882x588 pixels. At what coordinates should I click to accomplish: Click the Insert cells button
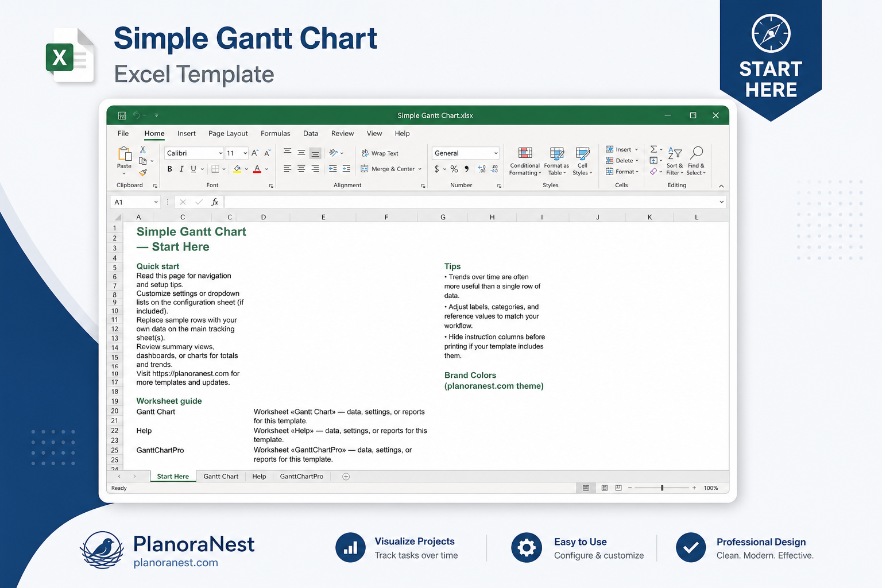[x=622, y=149]
